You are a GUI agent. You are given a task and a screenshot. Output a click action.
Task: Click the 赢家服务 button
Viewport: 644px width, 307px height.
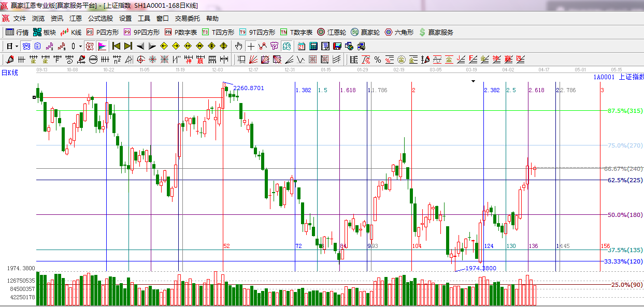[x=436, y=32]
